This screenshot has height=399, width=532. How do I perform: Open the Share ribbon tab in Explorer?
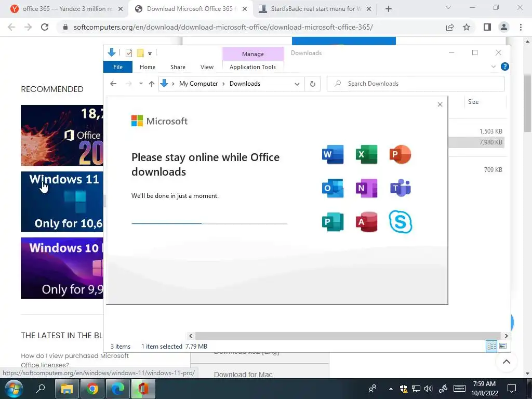(x=178, y=67)
